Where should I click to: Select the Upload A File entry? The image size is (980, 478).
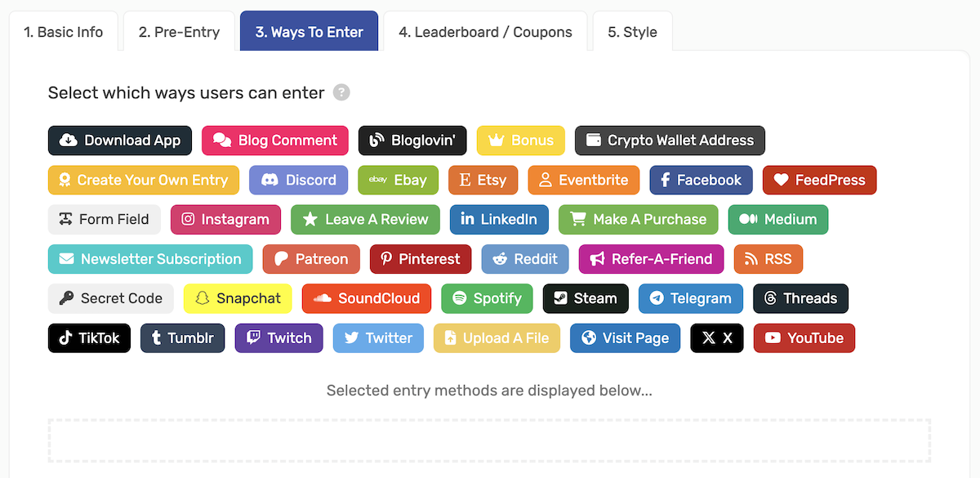(497, 337)
